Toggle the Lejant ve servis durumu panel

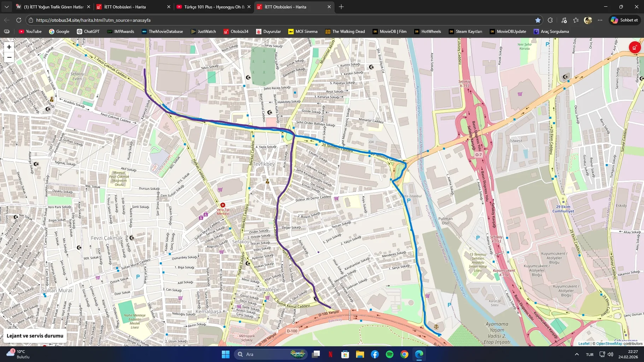[x=34, y=335]
